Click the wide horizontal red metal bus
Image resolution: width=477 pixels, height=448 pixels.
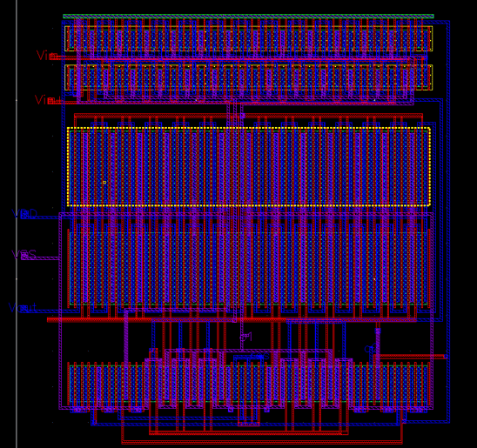click(232, 320)
